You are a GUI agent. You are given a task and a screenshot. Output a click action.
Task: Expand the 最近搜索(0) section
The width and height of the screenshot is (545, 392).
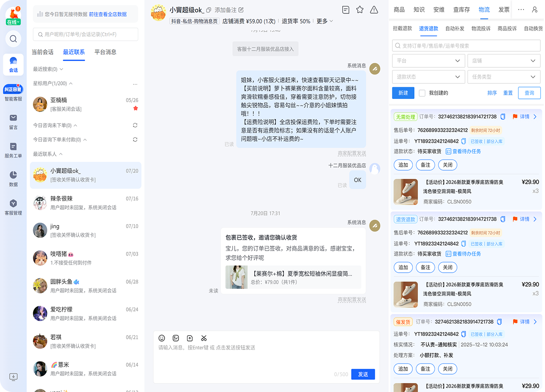(x=48, y=69)
